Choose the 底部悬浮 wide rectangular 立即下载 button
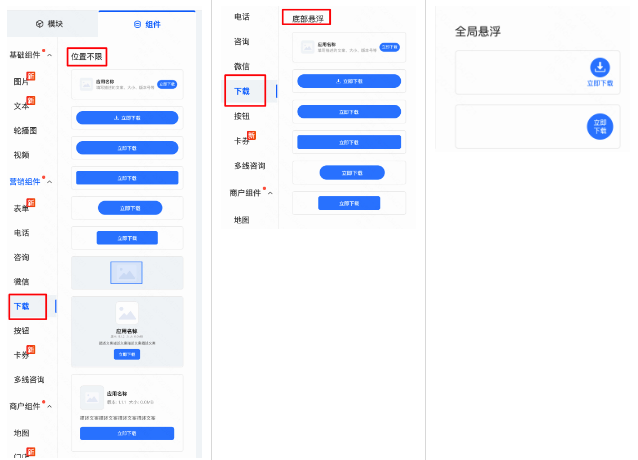 [x=349, y=142]
